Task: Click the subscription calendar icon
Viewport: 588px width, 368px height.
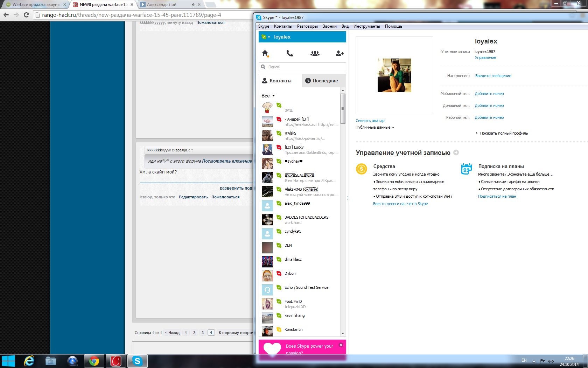Action: click(x=466, y=169)
